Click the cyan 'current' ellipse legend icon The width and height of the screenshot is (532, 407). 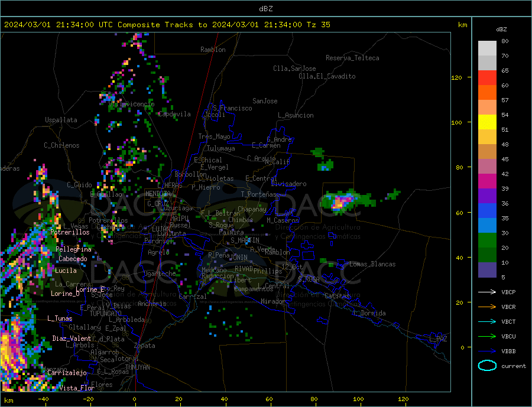tap(487, 366)
